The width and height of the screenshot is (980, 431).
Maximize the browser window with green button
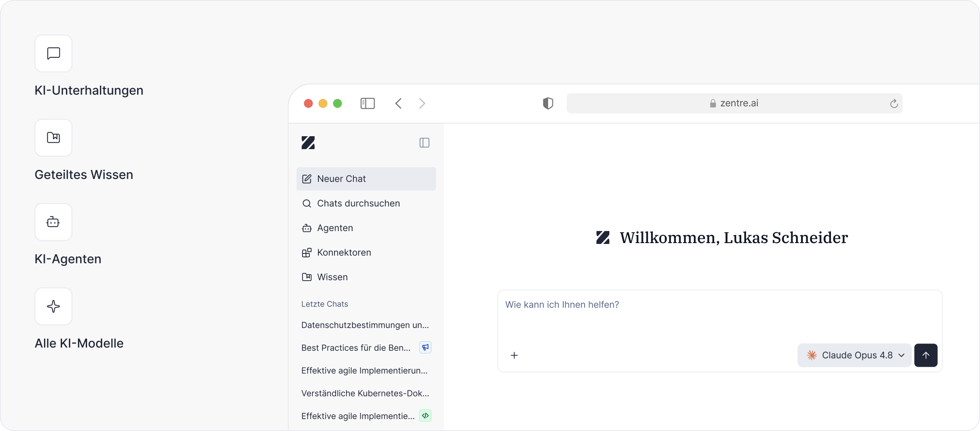tap(337, 103)
